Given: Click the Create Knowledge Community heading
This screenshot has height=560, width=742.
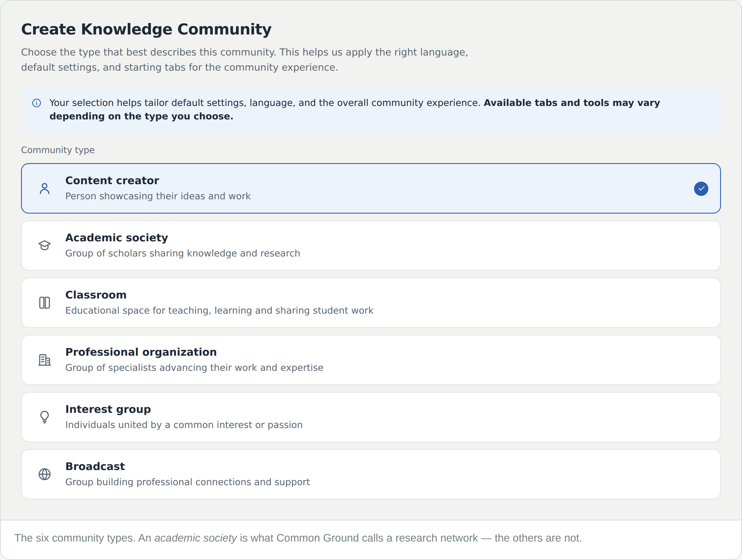Looking at the screenshot, I should 146,29.
